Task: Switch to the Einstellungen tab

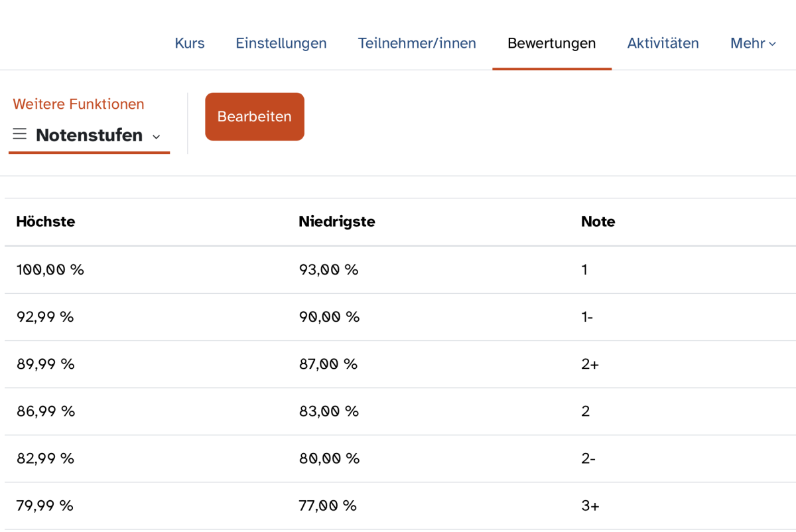Action: [x=281, y=44]
